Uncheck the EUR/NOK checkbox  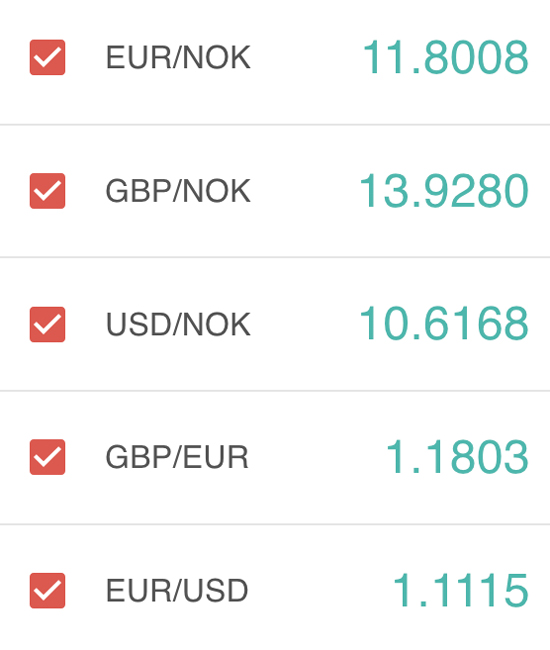[x=47, y=57]
